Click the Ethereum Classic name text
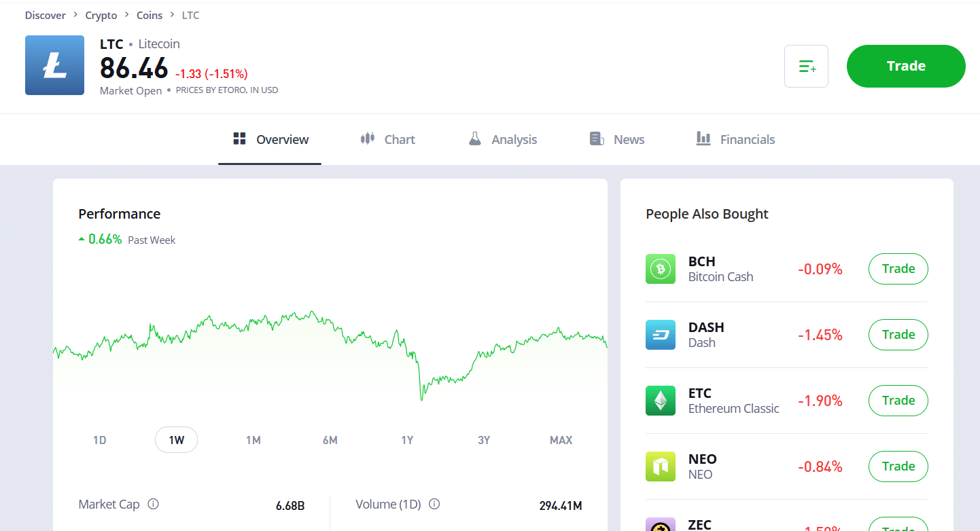This screenshot has height=531, width=980. [734, 409]
